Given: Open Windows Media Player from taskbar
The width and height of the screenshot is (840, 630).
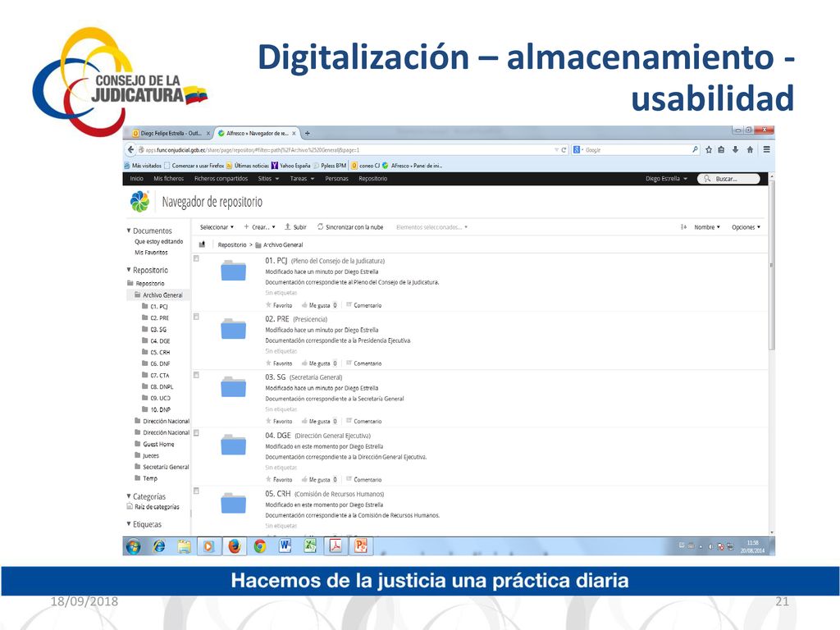Looking at the screenshot, I should click(209, 546).
